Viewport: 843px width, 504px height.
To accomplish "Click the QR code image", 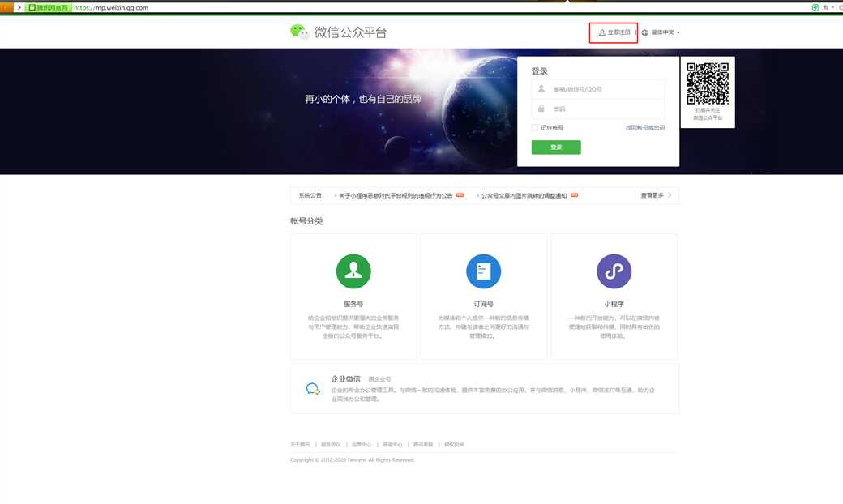I will click(708, 83).
